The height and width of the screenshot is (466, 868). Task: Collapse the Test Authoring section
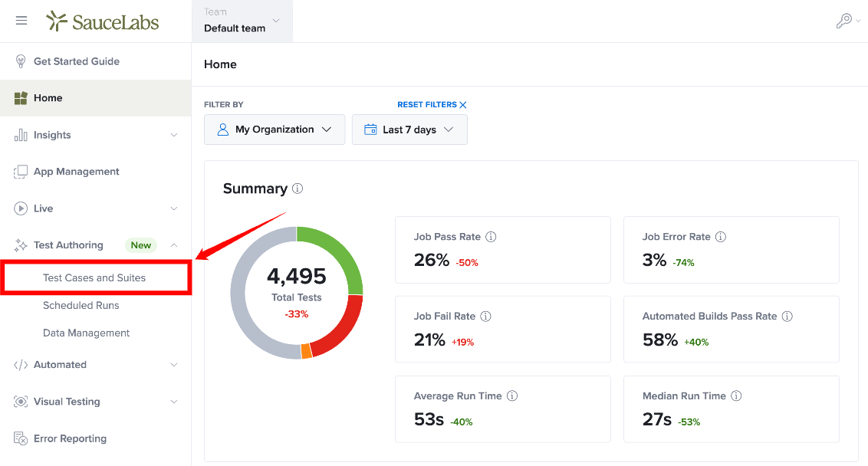pos(96,245)
